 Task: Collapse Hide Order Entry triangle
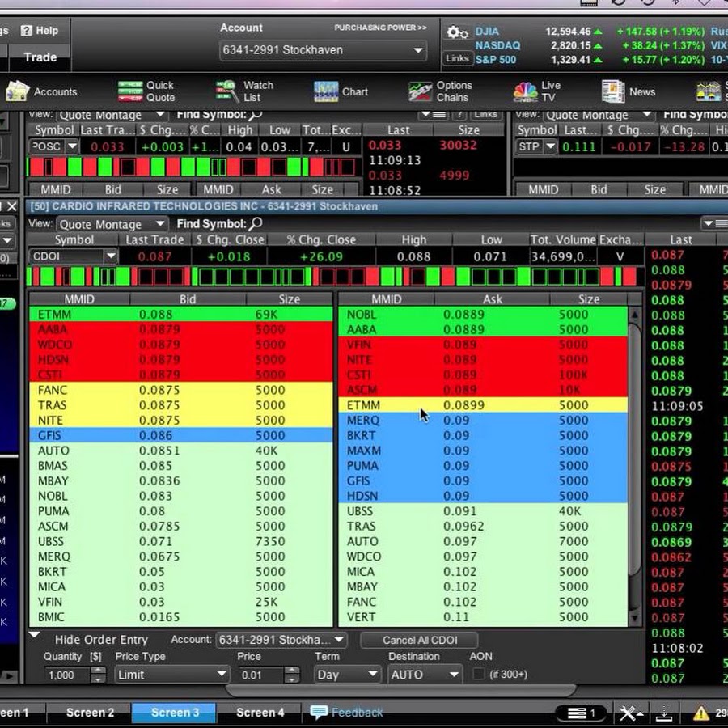tap(35, 637)
